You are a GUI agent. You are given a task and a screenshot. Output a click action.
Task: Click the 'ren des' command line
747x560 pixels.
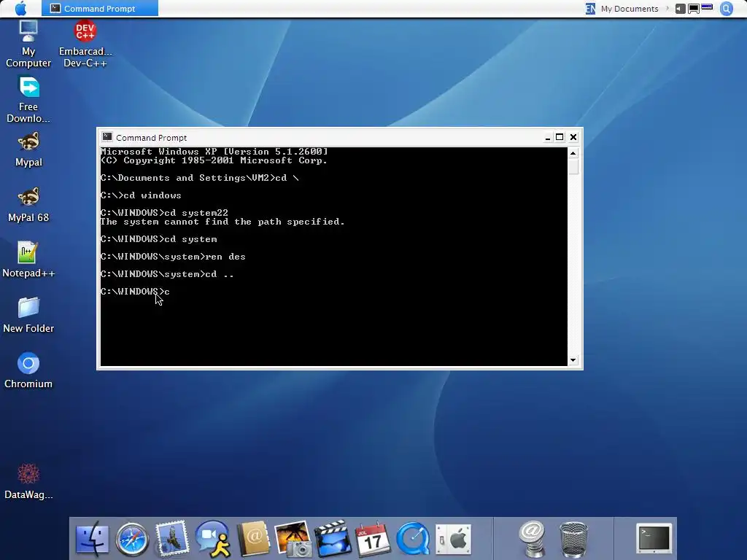click(x=173, y=257)
